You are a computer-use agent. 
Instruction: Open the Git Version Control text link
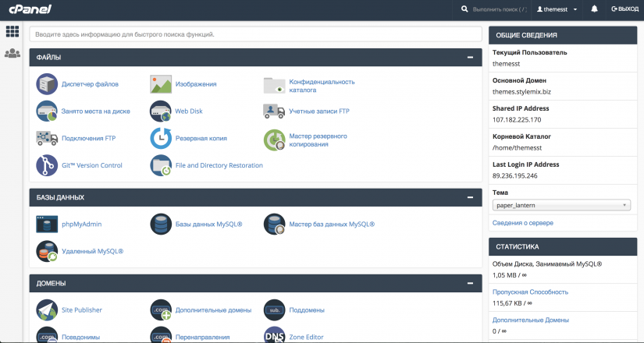[x=91, y=165]
